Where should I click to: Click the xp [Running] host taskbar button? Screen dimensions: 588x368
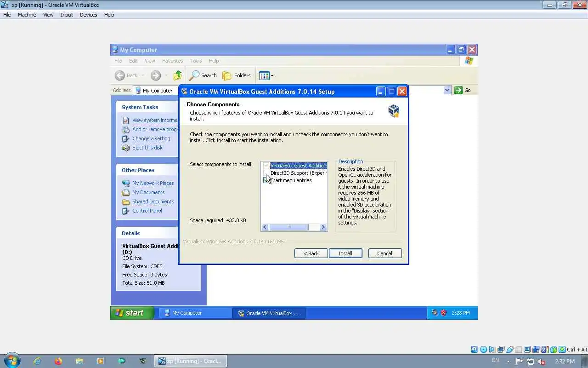click(x=190, y=361)
